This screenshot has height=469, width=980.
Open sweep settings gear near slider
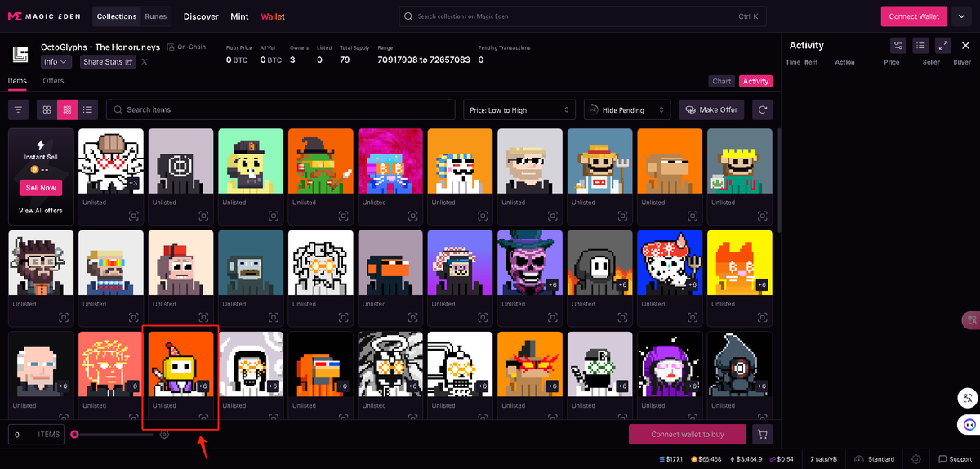click(164, 435)
